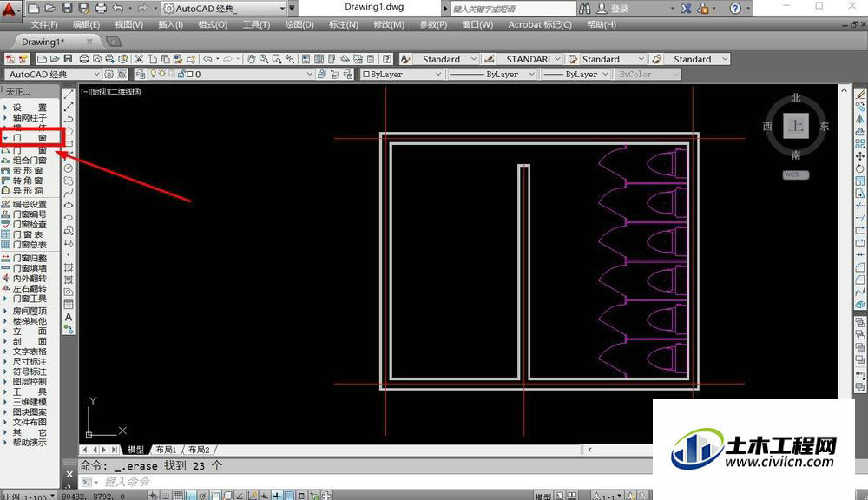Click the keyword search box in title bar
This screenshot has height=500, width=868.
pos(513,9)
